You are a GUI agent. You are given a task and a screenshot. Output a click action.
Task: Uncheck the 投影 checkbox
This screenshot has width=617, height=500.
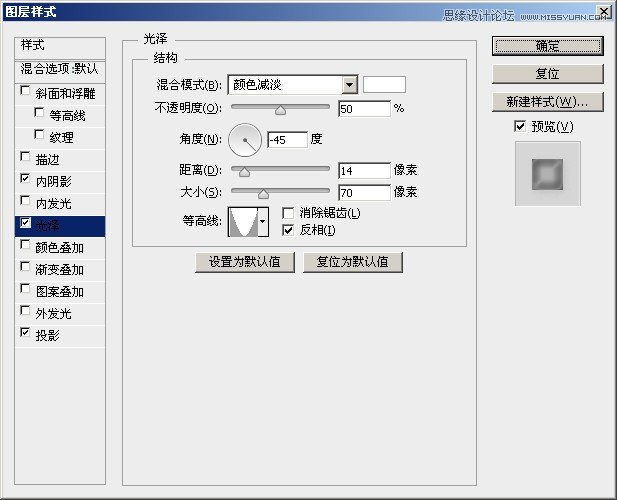(25, 333)
